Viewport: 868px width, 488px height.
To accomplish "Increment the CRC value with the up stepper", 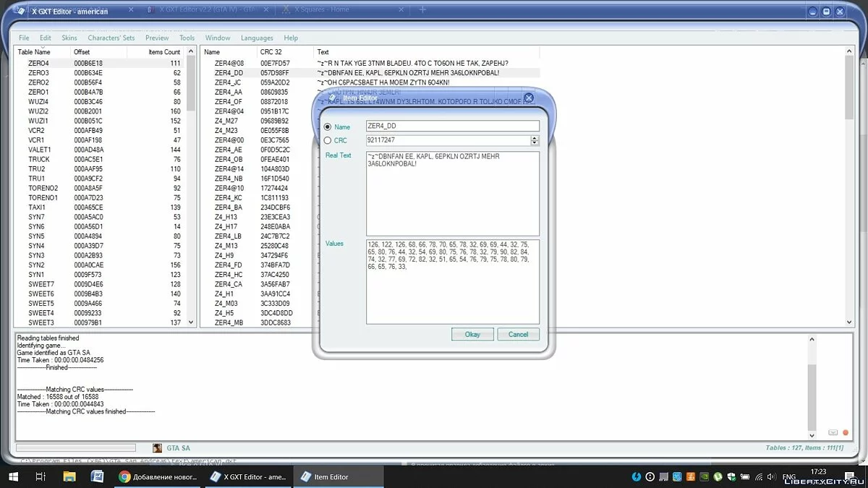I will point(534,137).
